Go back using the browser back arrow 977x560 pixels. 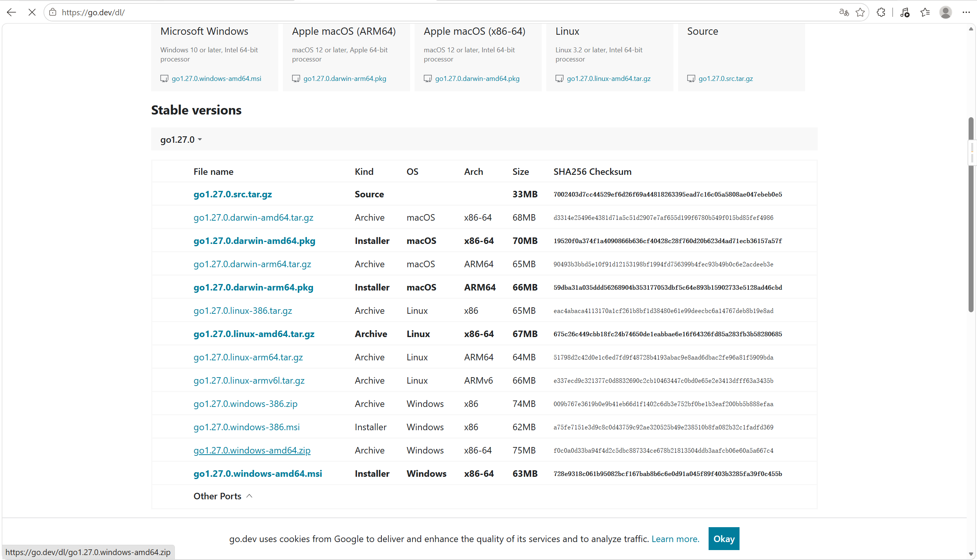(11, 12)
